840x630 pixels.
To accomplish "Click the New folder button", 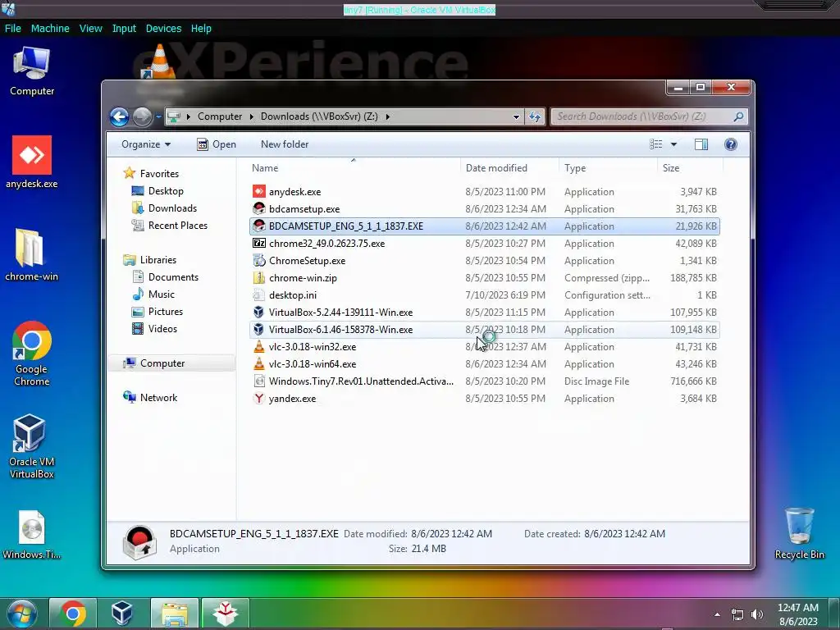I will (285, 144).
